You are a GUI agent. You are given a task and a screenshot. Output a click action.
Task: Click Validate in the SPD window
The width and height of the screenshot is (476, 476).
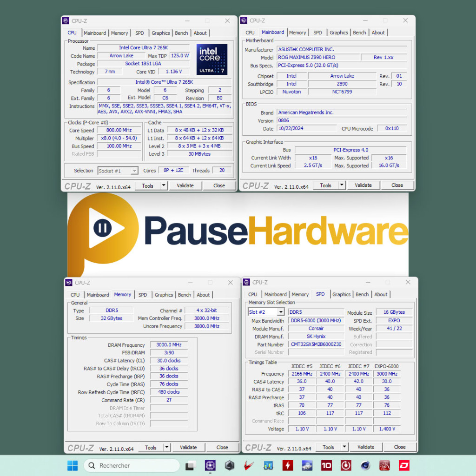click(366, 447)
